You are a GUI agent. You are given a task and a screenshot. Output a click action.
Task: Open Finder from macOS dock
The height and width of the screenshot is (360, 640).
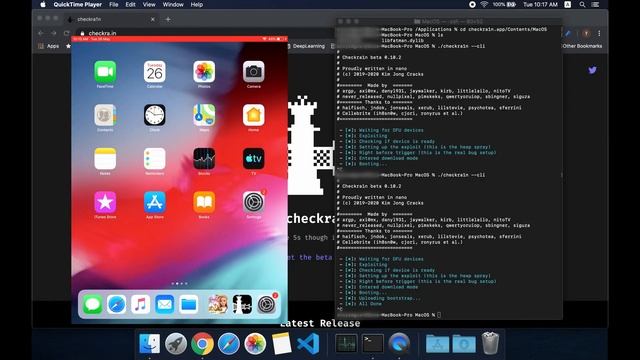(149, 344)
